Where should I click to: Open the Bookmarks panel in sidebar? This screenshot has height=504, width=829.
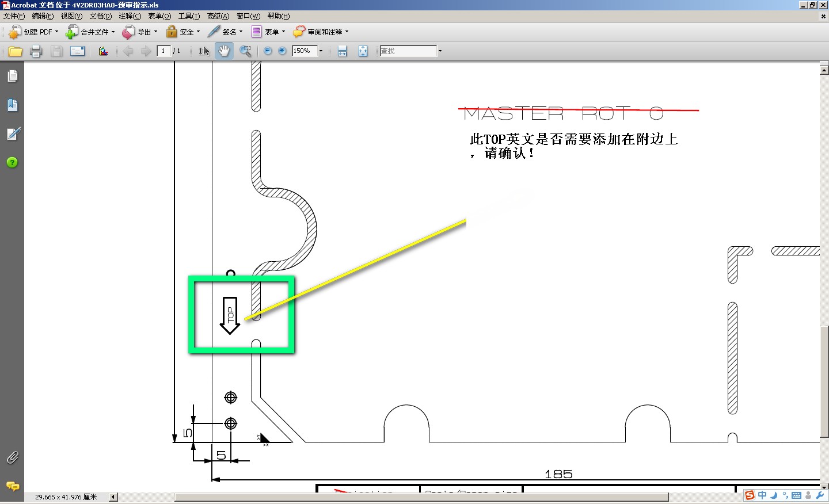(12, 105)
